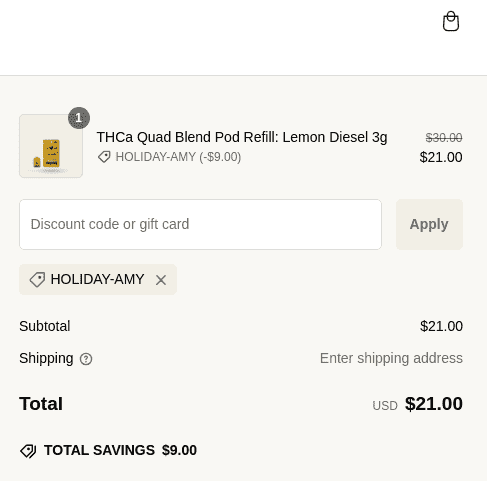Click the HOLIDAY-AMY applied code chip label
Image resolution: width=487 pixels, height=481 pixels.
97,279
